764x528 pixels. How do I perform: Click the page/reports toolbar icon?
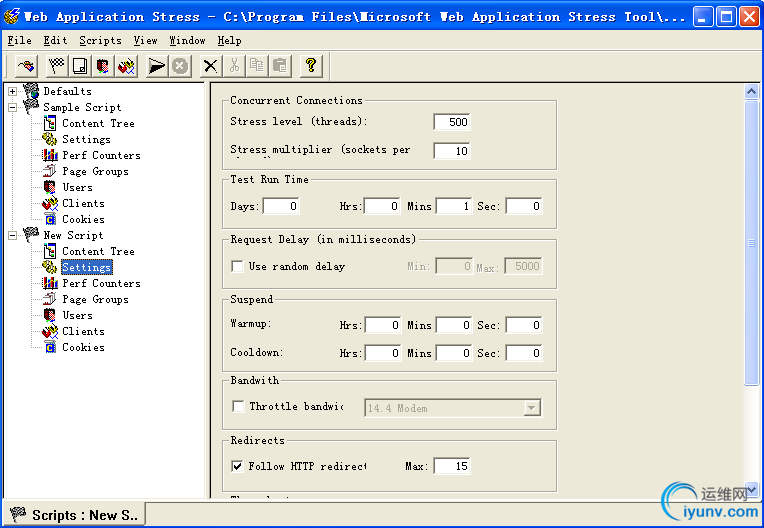pyautogui.click(x=80, y=66)
